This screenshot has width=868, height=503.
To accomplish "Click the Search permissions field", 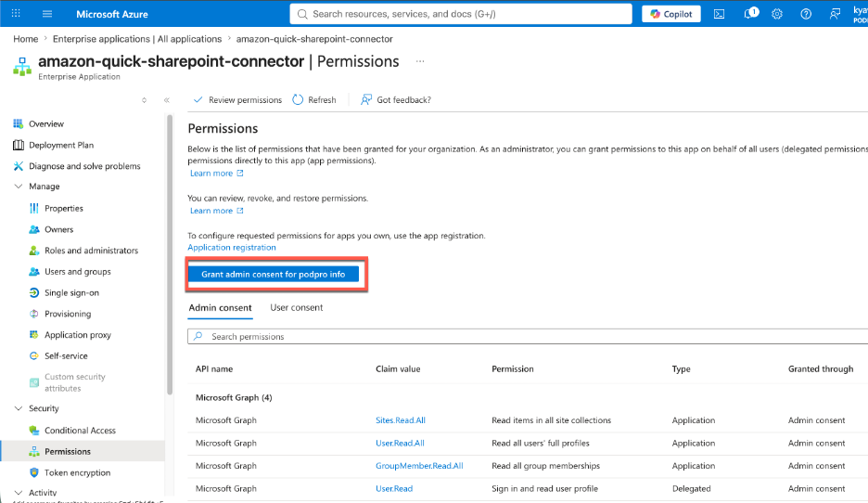I will click(528, 336).
